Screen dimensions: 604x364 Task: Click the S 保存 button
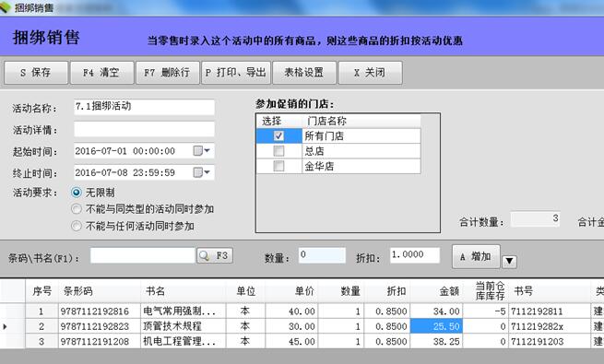click(x=36, y=72)
